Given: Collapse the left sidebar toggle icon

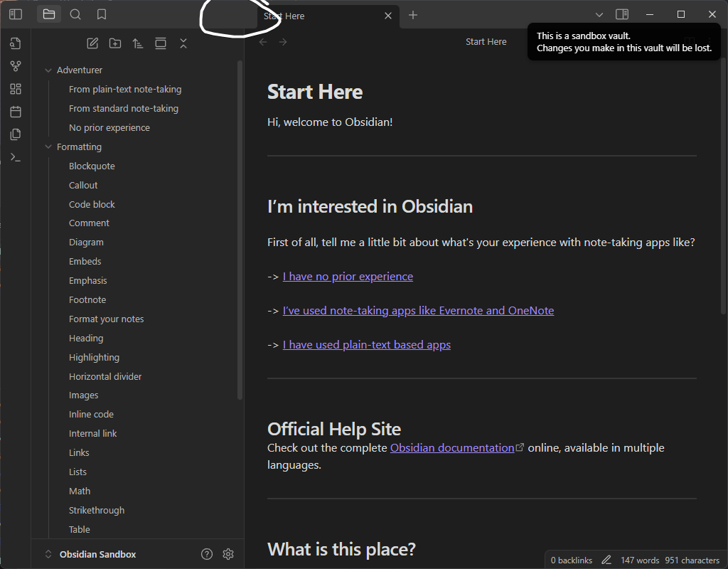Looking at the screenshot, I should (x=16, y=14).
